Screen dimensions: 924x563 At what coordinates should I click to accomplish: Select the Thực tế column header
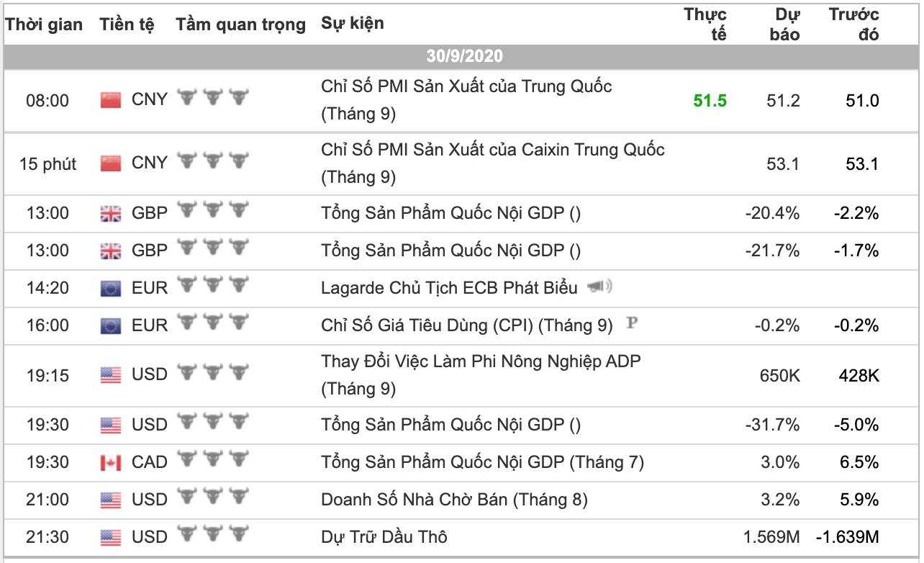pos(705,24)
